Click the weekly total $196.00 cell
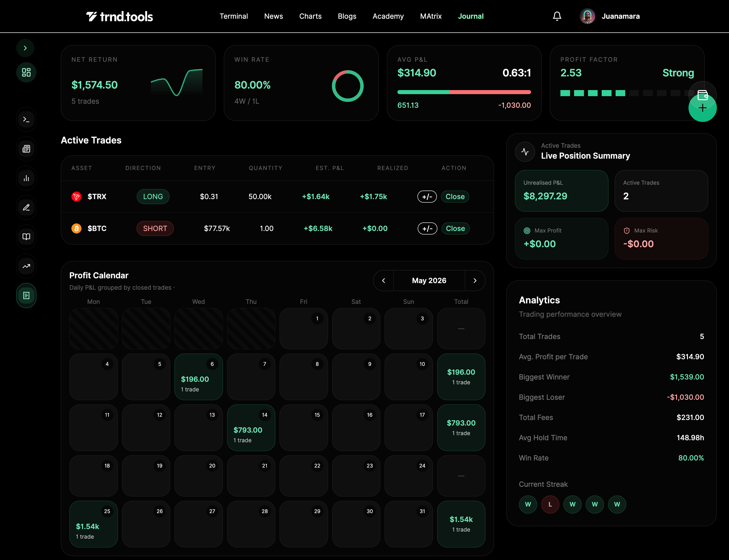The height and width of the screenshot is (560, 729). coord(461,377)
